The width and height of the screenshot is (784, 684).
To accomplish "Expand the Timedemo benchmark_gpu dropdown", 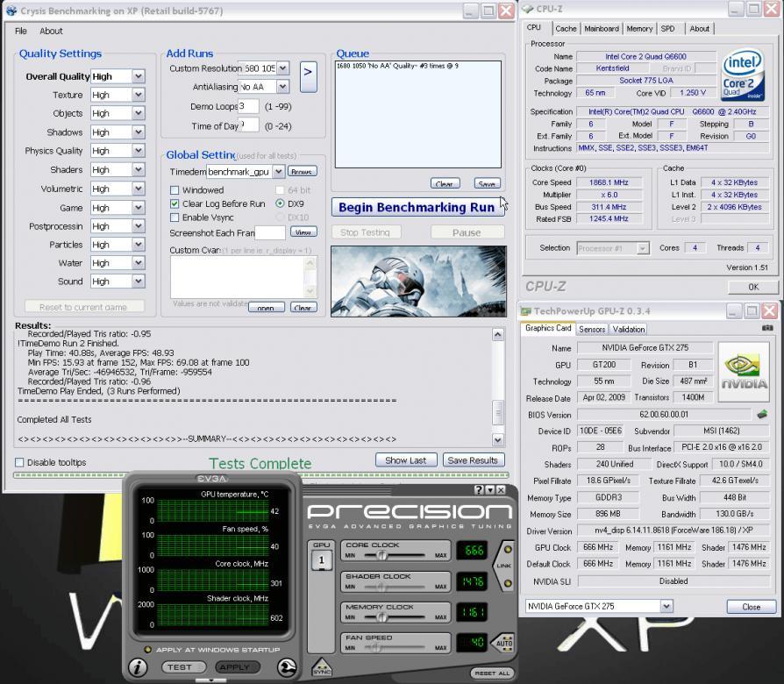I will coord(279,172).
